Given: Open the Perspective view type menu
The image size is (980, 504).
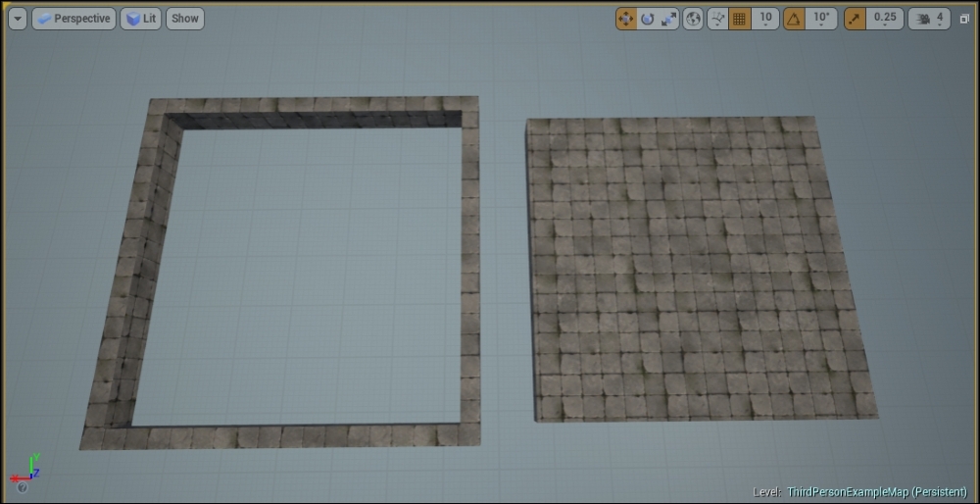Looking at the screenshot, I should (74, 19).
